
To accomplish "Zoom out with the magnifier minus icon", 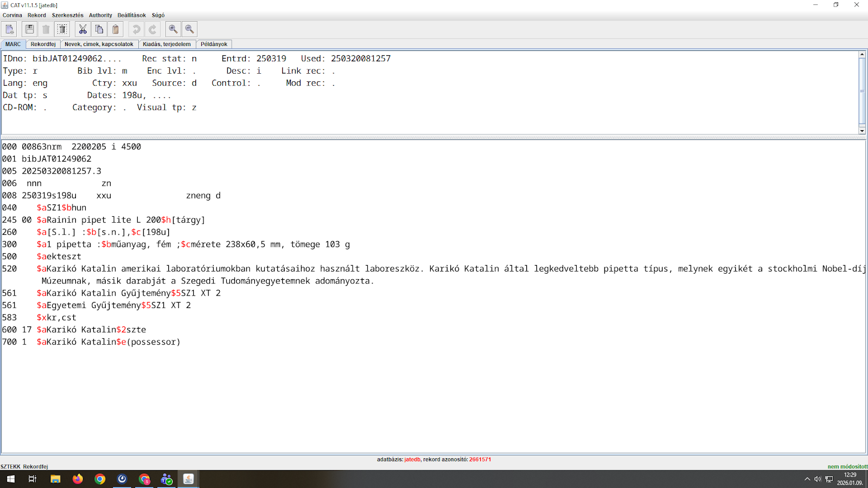I will pyautogui.click(x=189, y=29).
